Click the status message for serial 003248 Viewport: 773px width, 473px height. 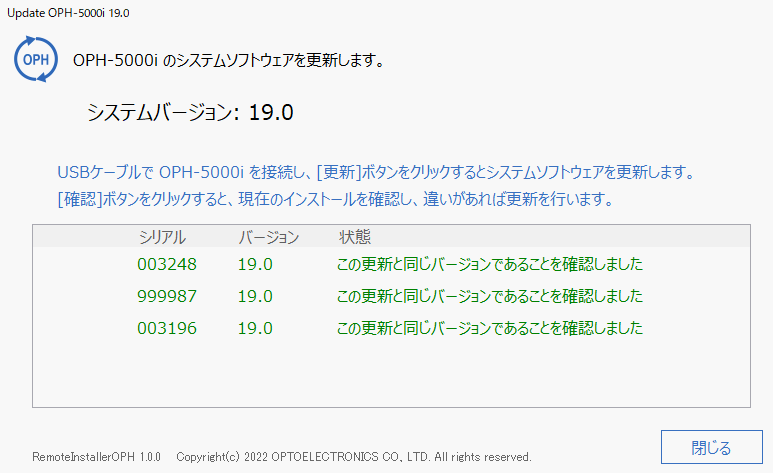[490, 264]
